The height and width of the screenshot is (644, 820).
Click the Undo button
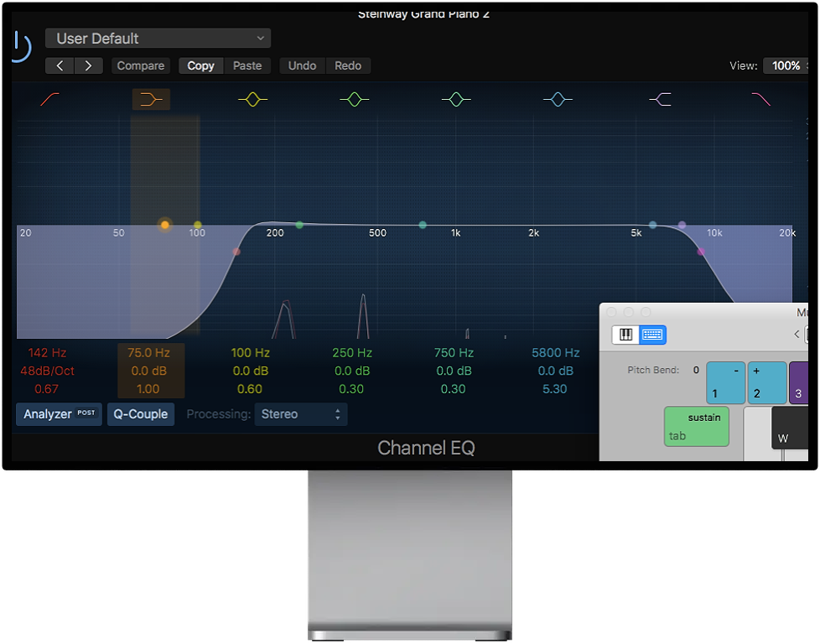(x=303, y=66)
